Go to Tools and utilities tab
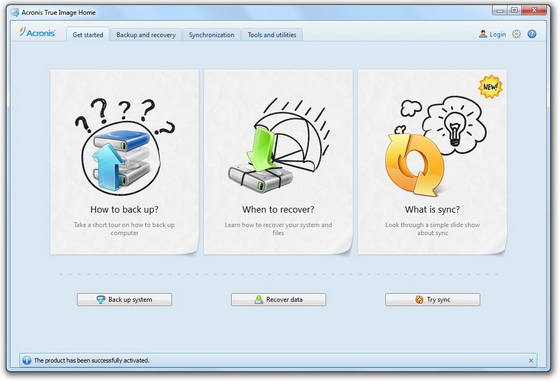 pos(272,35)
